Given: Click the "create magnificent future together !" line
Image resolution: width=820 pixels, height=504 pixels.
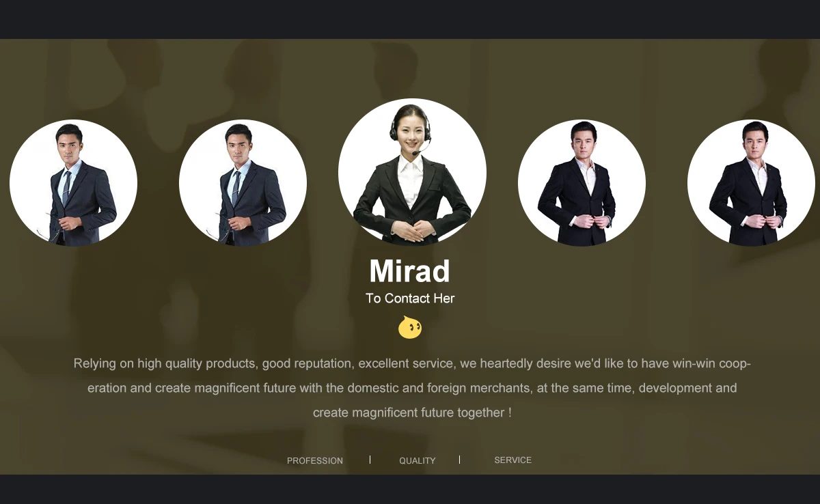Looking at the screenshot, I should point(412,412).
